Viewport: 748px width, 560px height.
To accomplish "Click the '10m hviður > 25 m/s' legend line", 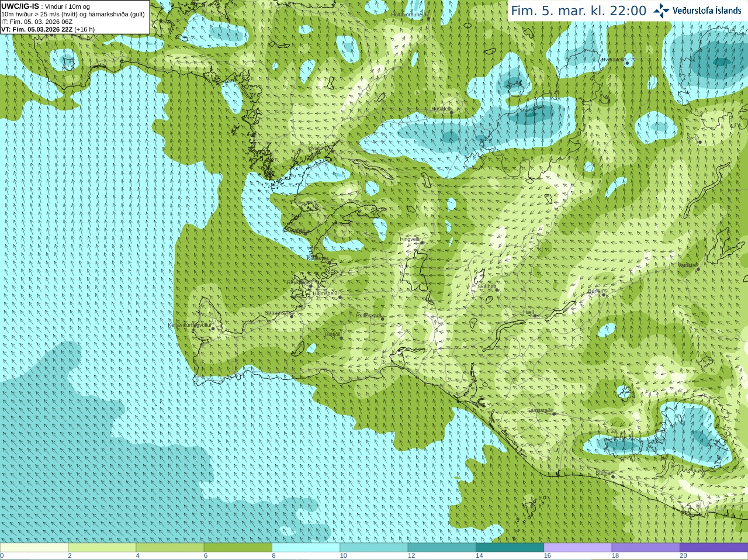I will [x=73, y=14].
